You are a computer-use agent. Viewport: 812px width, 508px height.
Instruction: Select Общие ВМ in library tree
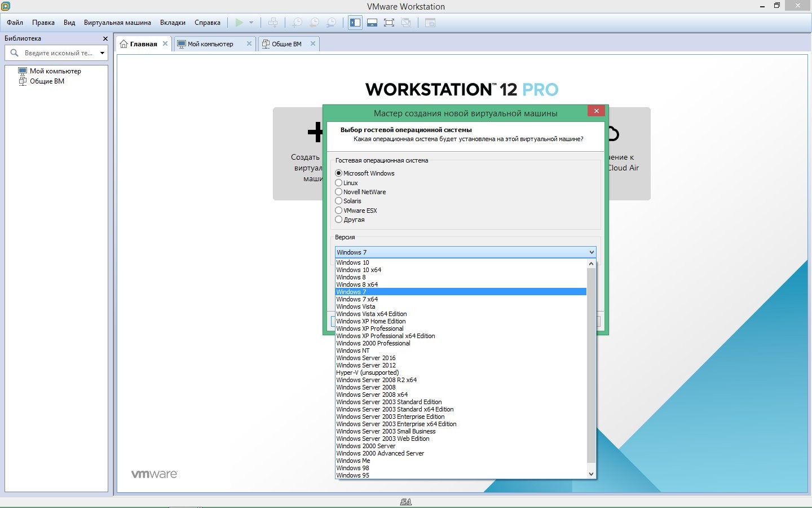click(47, 81)
